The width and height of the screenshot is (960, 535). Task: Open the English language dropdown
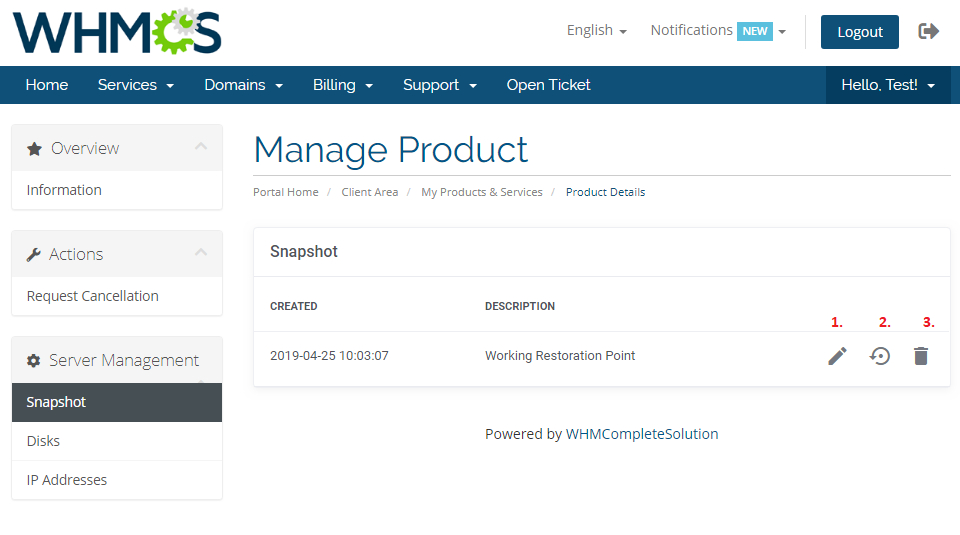click(x=596, y=31)
